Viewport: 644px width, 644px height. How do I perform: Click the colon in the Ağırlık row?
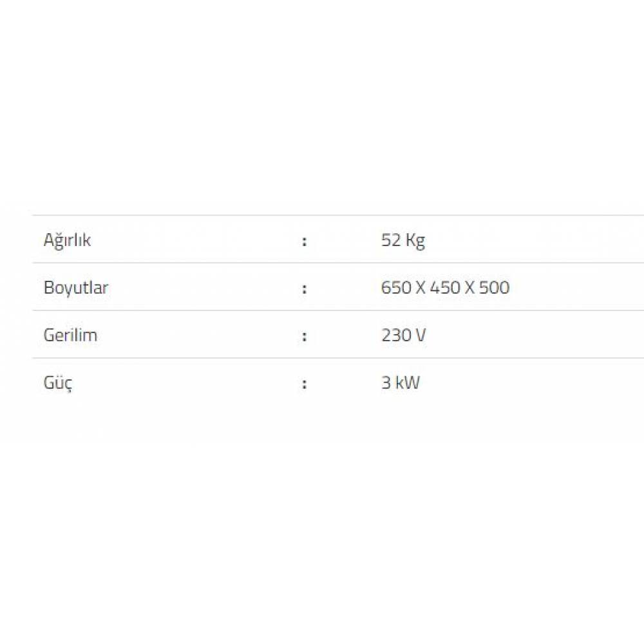click(304, 241)
